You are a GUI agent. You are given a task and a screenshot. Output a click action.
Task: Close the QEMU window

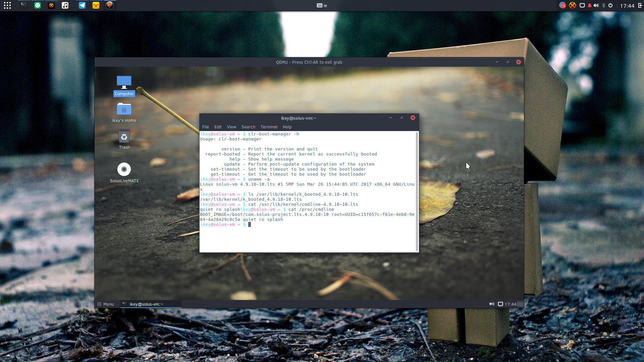tap(519, 62)
